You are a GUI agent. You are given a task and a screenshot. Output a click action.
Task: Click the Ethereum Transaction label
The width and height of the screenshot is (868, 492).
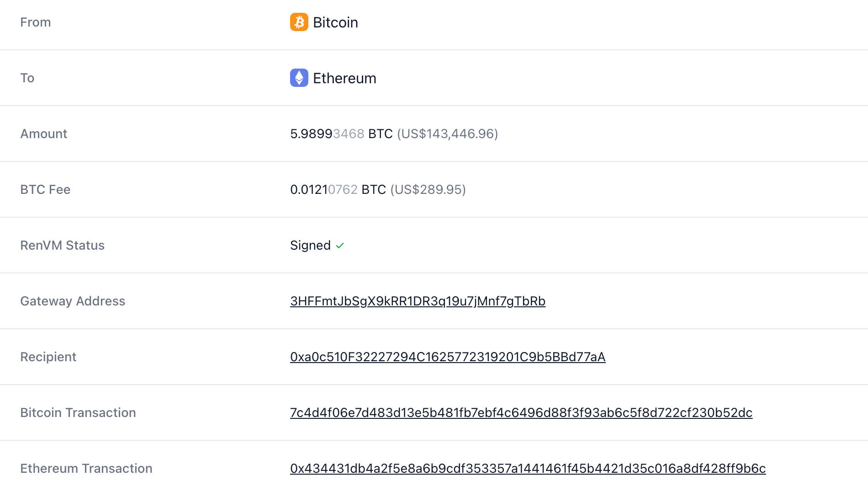click(86, 468)
